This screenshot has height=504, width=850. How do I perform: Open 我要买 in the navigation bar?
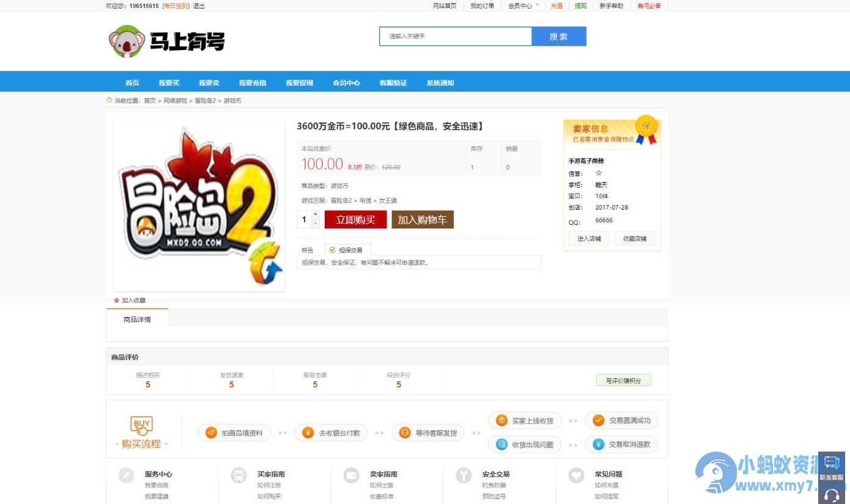(169, 83)
